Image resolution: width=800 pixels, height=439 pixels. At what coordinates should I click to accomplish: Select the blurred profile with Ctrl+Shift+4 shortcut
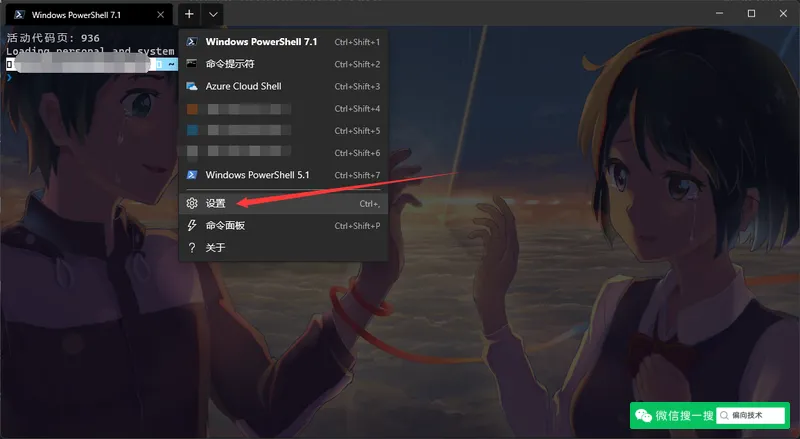(x=283, y=109)
